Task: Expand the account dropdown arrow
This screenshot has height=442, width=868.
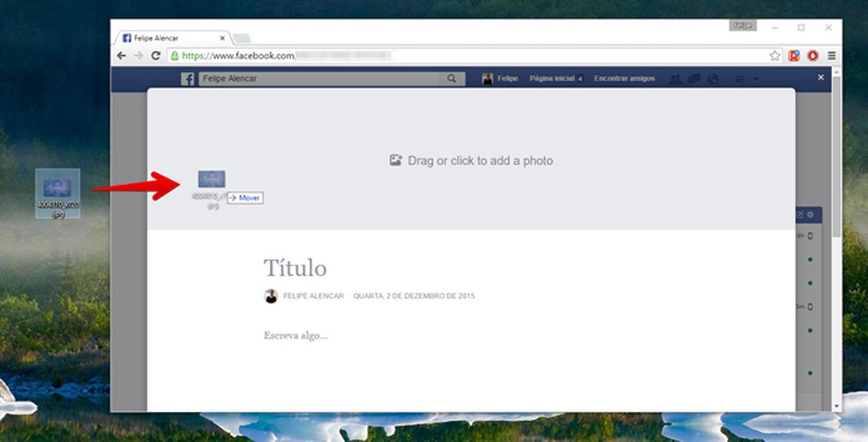Action: pyautogui.click(x=756, y=79)
